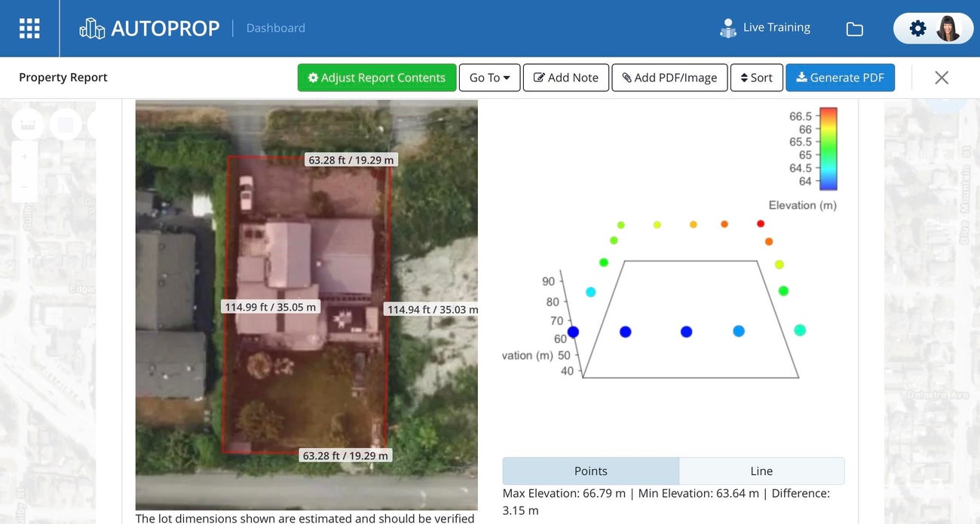Click the user profile avatar
Viewport: 980px width, 524px height.
[948, 29]
